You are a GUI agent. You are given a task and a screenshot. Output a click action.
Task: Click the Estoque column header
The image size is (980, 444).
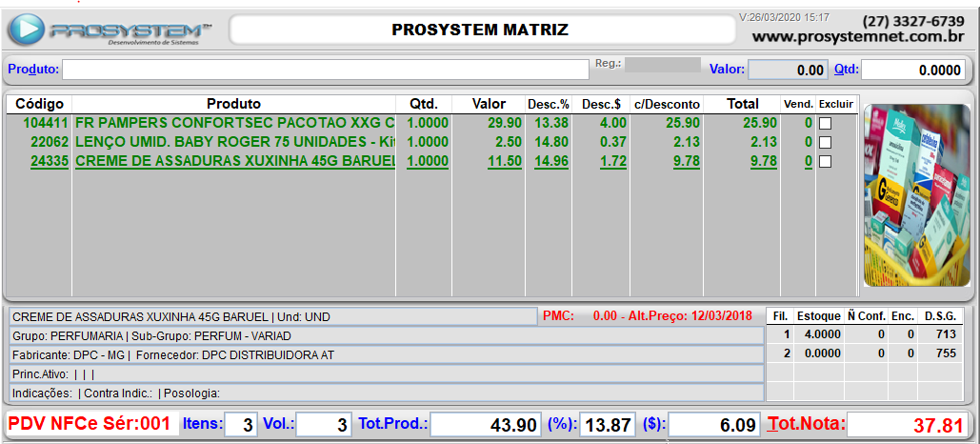(x=818, y=315)
